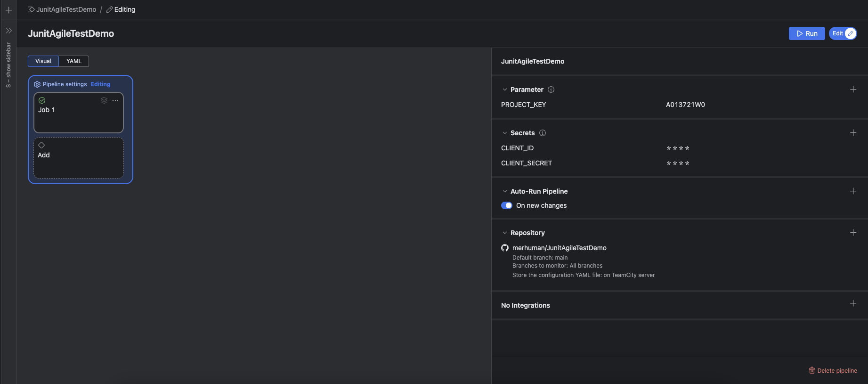
Task: Click the info icon next to Parameter
Action: (551, 90)
